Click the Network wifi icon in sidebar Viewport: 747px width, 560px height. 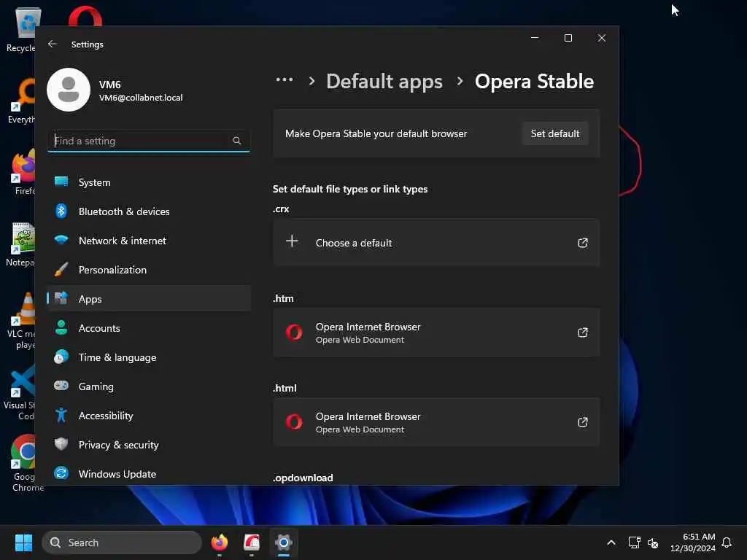pos(61,239)
